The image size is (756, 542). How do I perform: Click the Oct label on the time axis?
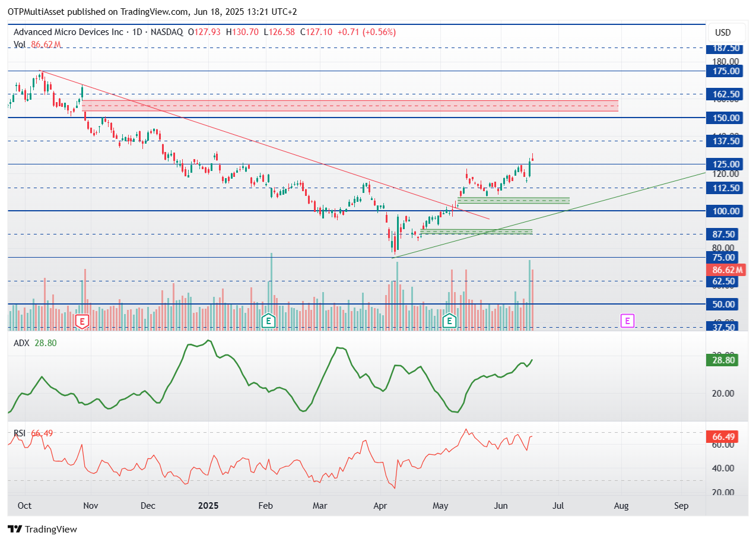(x=25, y=506)
